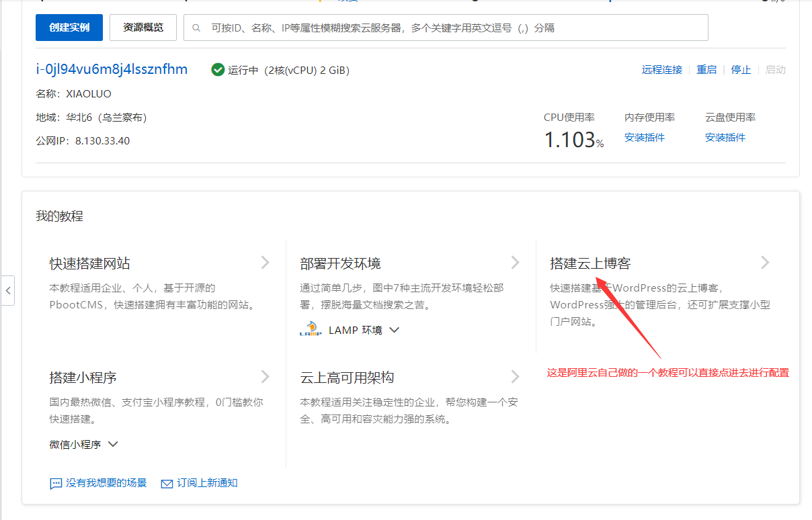Click the chat bubble feedback icon
The width and height of the screenshot is (812, 520).
coord(56,484)
